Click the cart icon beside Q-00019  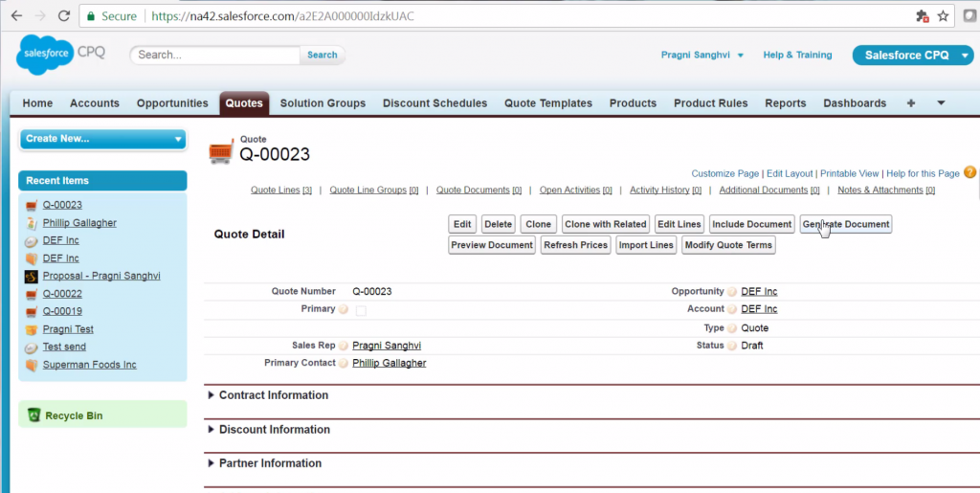[32, 312]
